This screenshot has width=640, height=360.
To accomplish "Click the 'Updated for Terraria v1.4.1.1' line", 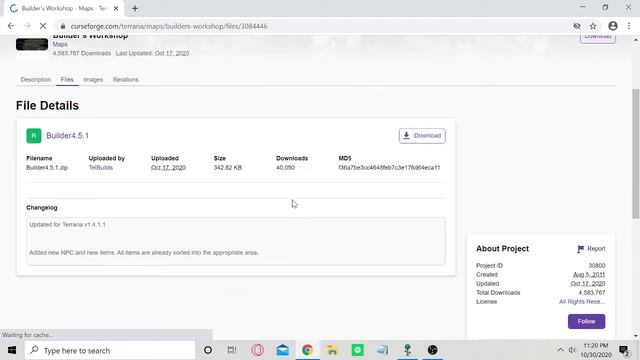I will 67,225.
